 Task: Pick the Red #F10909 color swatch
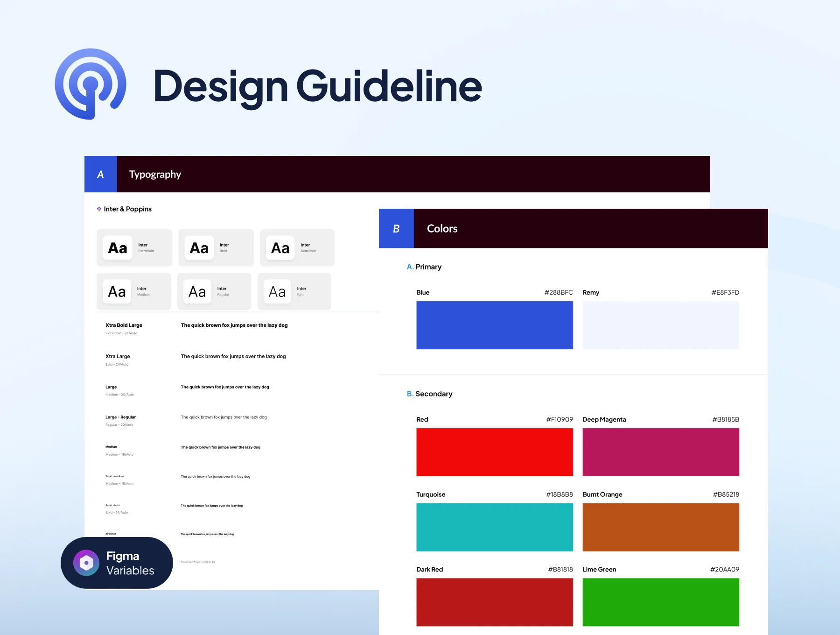pos(495,452)
